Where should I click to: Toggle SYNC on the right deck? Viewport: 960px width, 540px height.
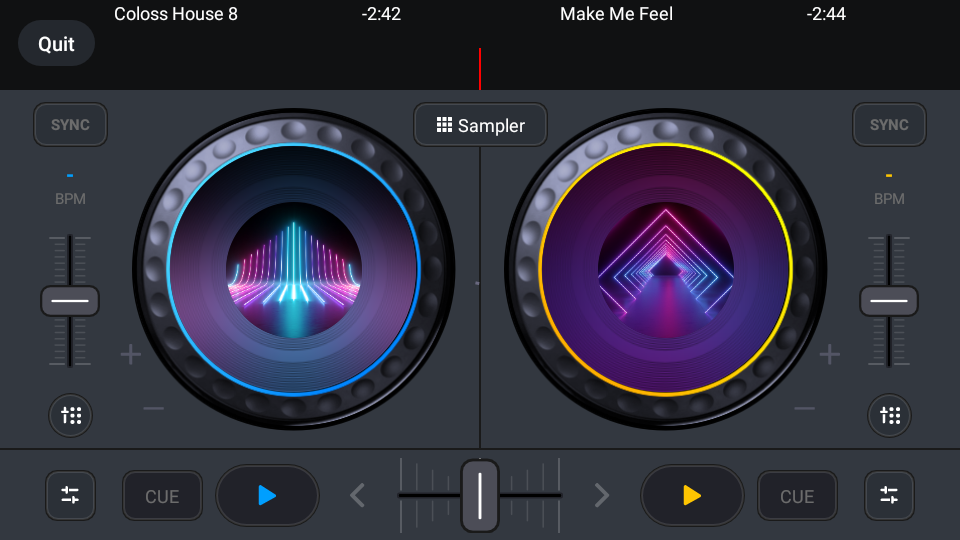point(889,125)
